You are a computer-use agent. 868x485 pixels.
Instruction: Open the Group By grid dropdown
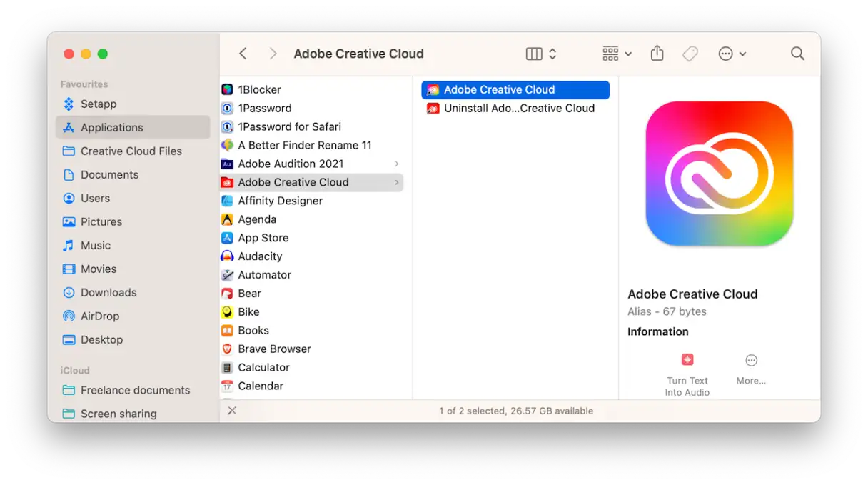coord(617,54)
